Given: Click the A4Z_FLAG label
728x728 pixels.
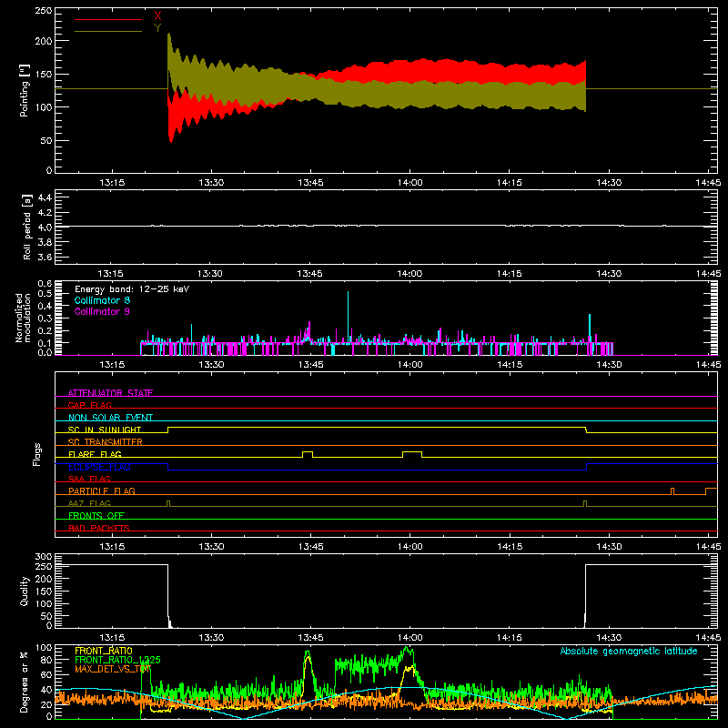Looking at the screenshot, I should 89,503.
